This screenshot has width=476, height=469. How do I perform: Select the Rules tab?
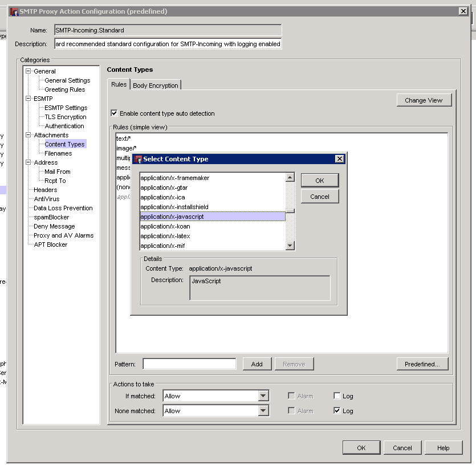tap(119, 85)
